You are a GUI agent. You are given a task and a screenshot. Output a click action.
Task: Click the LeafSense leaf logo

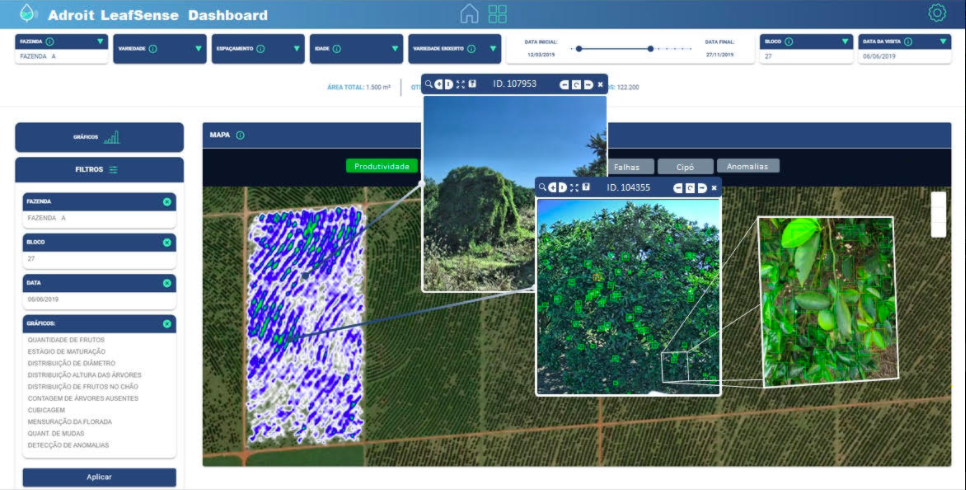point(28,14)
